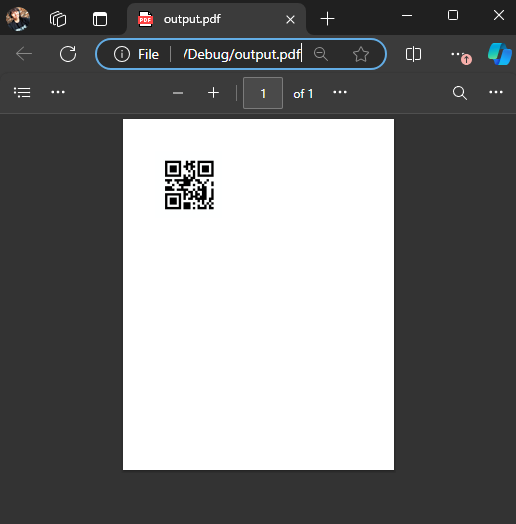Open the Workspaces icon
516x524 pixels.
[58, 19]
